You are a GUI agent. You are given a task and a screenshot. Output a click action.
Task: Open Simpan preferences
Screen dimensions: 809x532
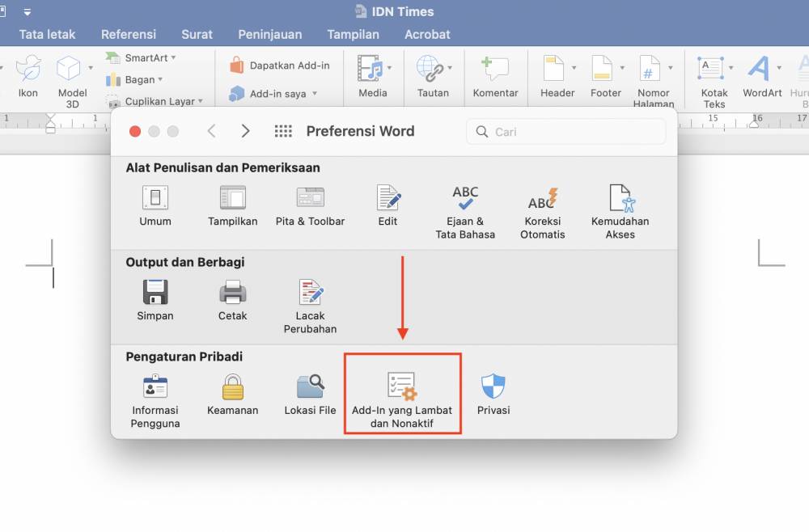[x=155, y=300]
